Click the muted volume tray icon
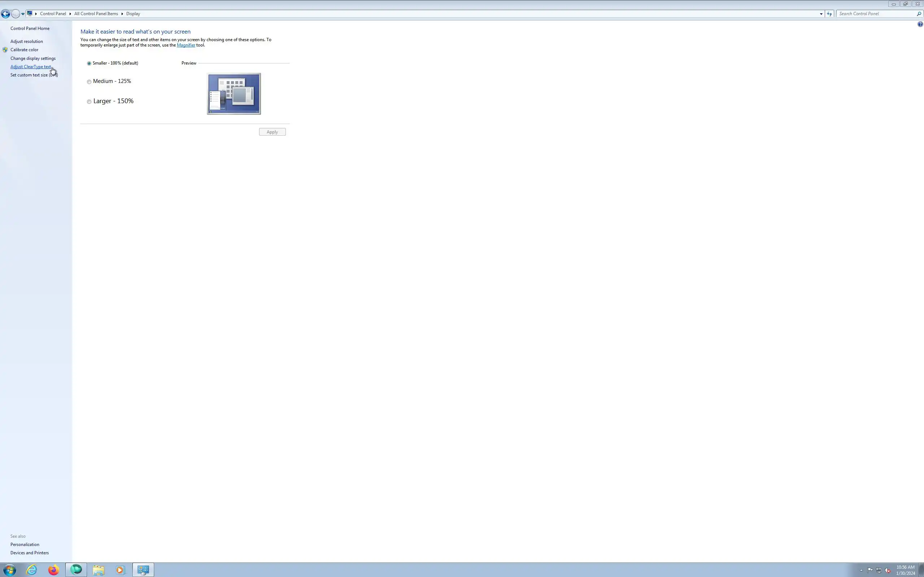Screen dimensions: 924x577 pos(887,570)
